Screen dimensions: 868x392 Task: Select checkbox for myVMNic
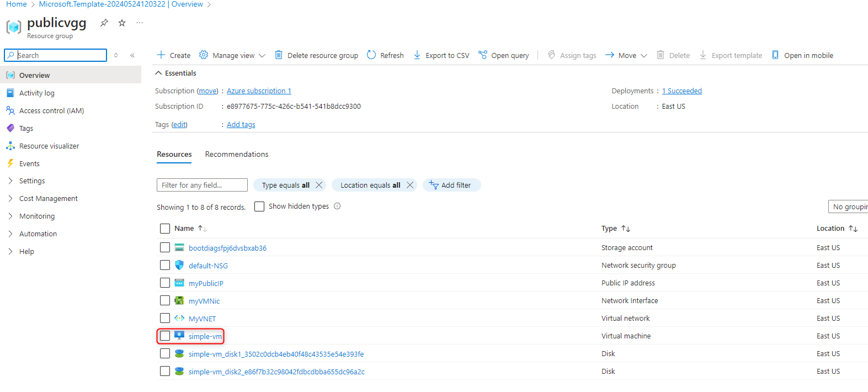[x=165, y=300]
